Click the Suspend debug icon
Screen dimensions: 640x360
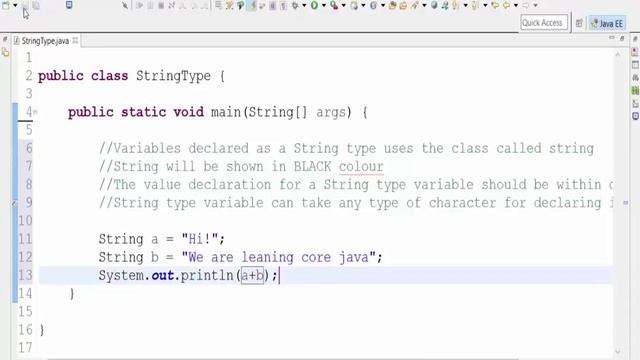coord(150,5)
